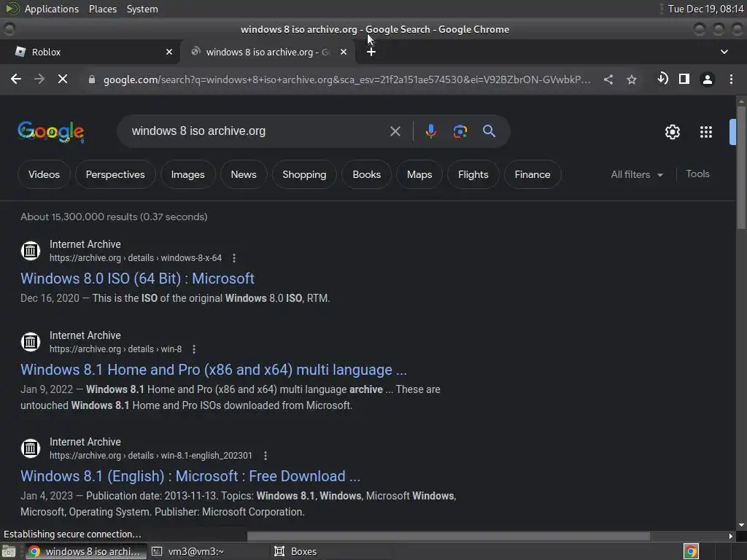This screenshot has width=747, height=560.
Task: Open Windows 8.1 (English) Microsoft result
Action: pos(190,476)
